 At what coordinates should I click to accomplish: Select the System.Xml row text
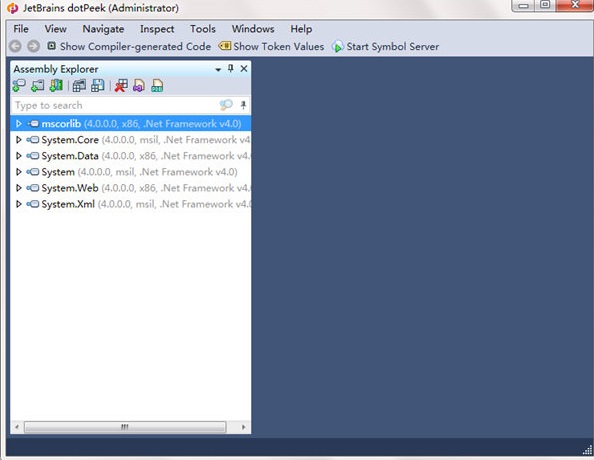(x=146, y=204)
